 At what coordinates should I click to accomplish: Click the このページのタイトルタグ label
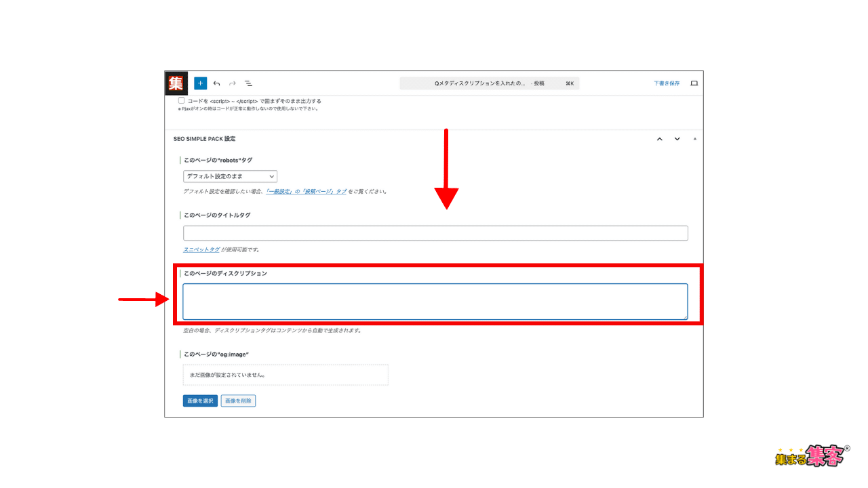[x=217, y=215]
